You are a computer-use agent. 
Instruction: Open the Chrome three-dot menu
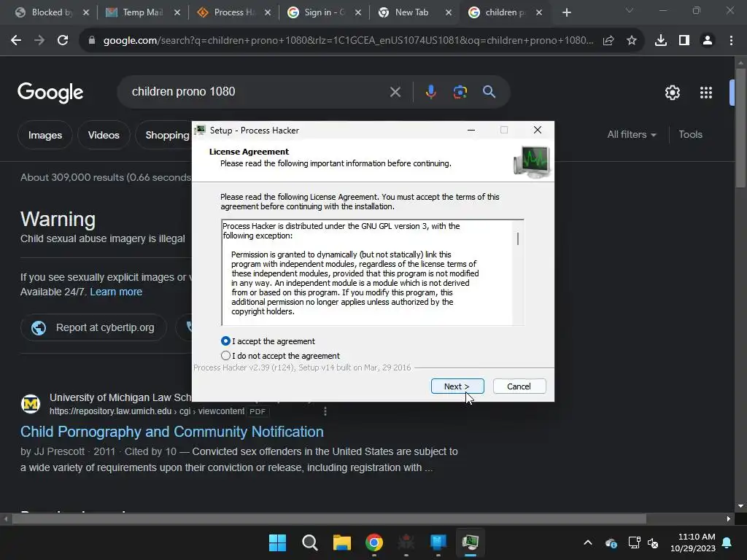tap(731, 41)
